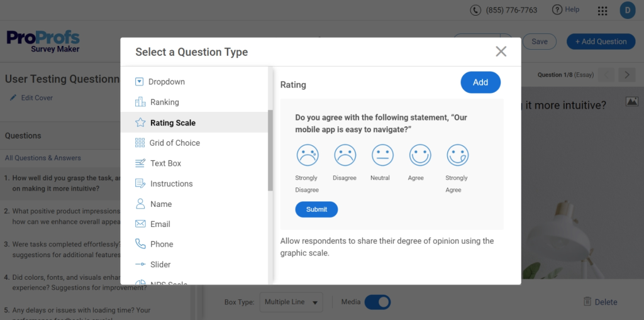The width and height of the screenshot is (644, 320).
Task: Click the Phone handset icon
Action: tap(140, 244)
